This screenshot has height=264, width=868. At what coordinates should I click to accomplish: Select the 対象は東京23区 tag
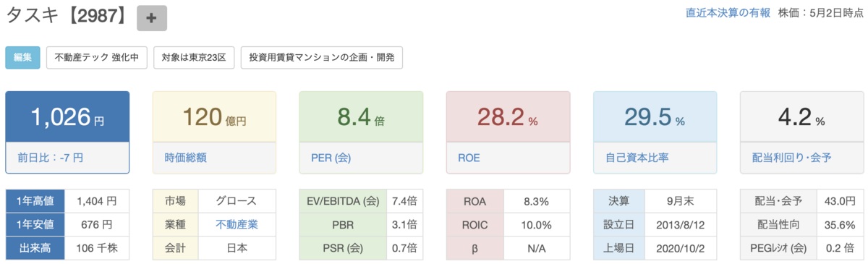pos(194,58)
